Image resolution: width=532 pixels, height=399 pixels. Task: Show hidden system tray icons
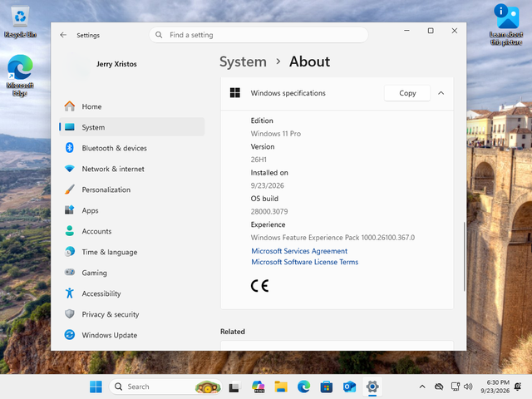pos(422,387)
